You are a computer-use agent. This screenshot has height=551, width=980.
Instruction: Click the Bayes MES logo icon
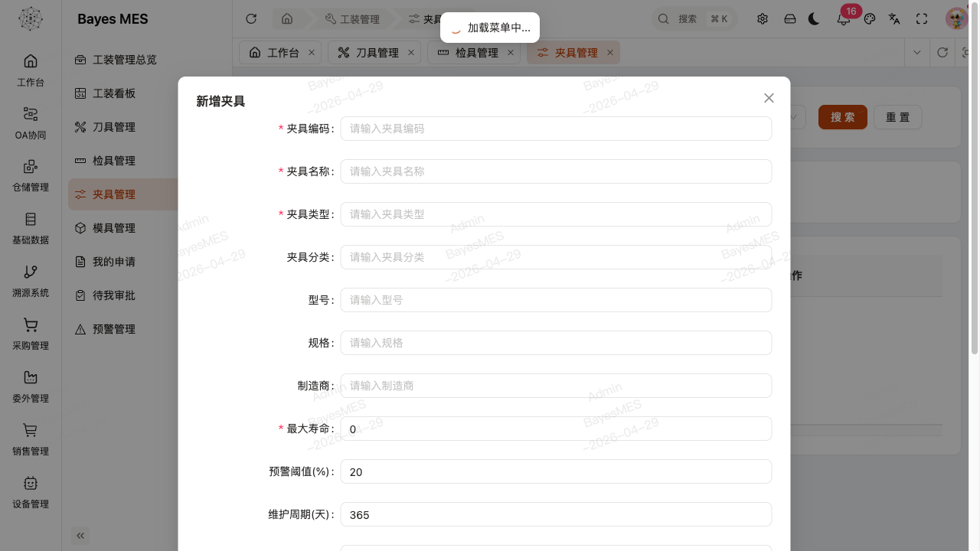coord(31,19)
